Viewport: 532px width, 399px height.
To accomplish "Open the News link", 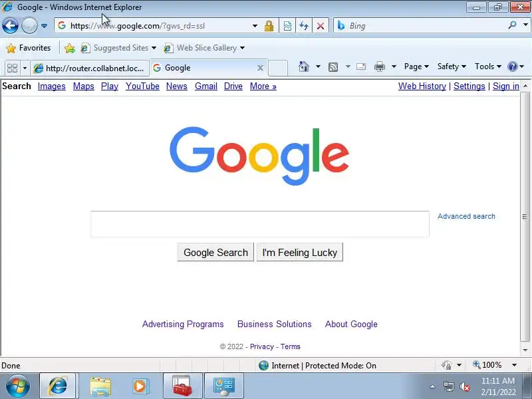I will point(177,86).
